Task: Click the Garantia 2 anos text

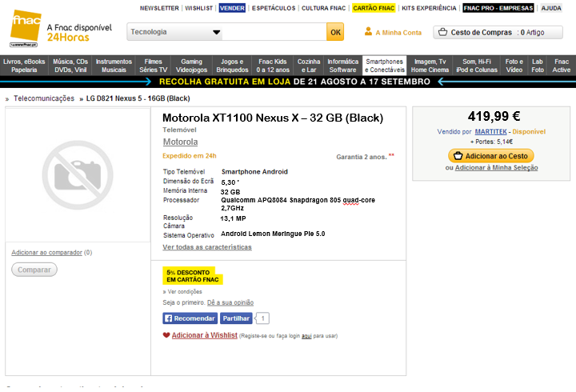Action: pyautogui.click(x=362, y=157)
